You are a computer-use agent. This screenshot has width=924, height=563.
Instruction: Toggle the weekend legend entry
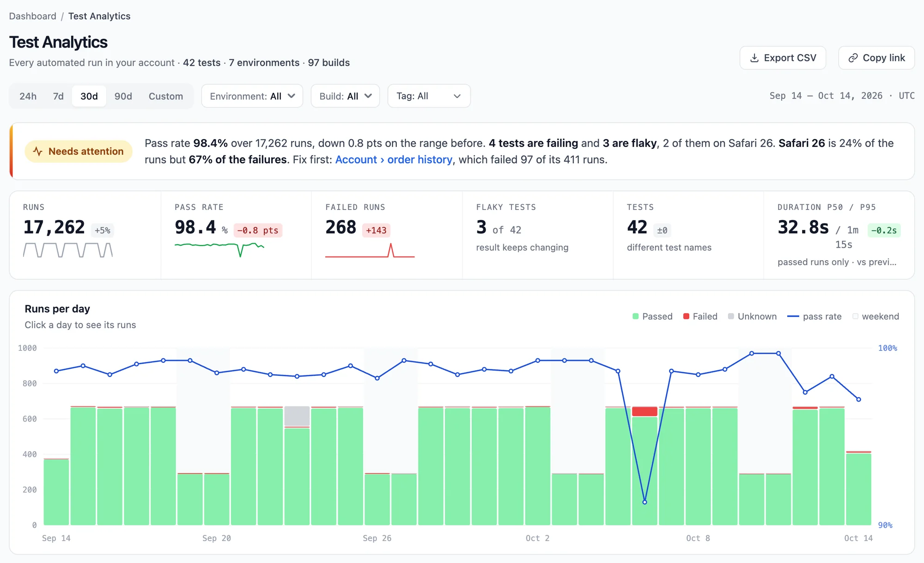[x=875, y=316]
